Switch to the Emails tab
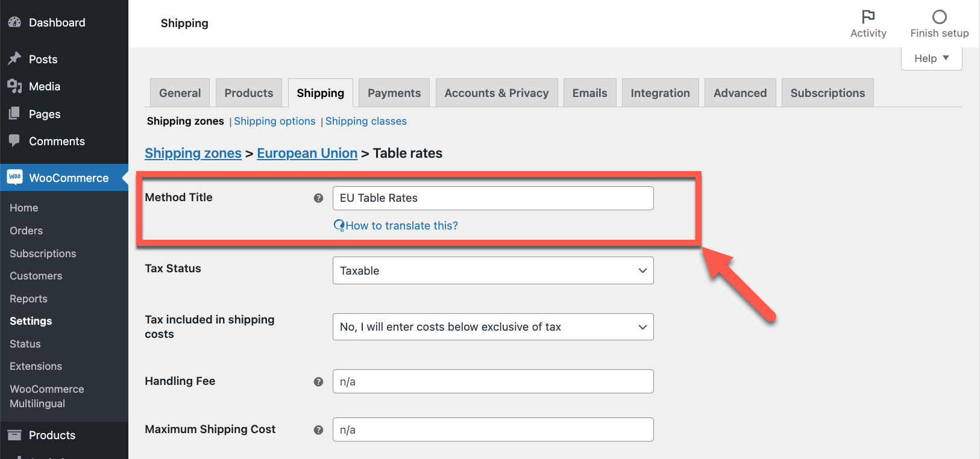Viewport: 980px width, 459px height. pyautogui.click(x=589, y=93)
